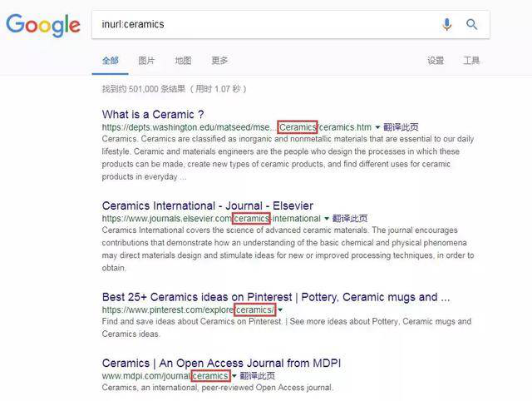Click the depts.washington.edu result URL
532x401 pixels.
[237, 127]
